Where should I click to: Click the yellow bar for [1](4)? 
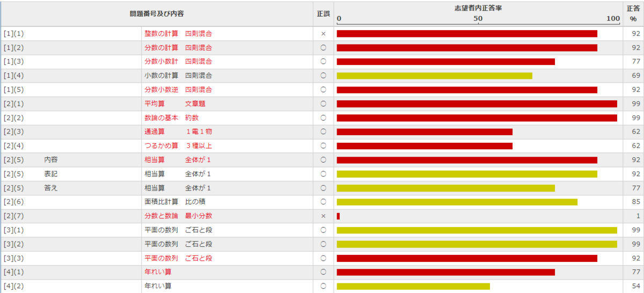[x=434, y=76]
